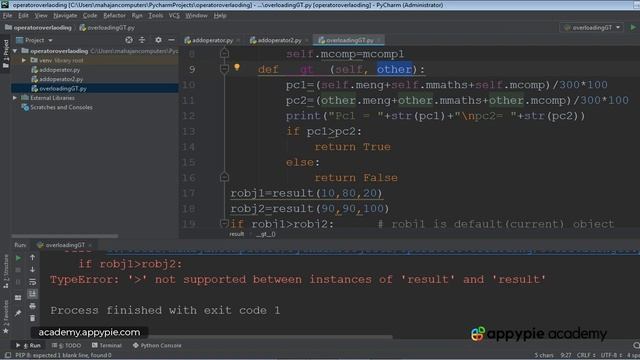Click the overloadingGT.py breadcrumb in the navigation bar
640x360 pixels.
point(107,27)
